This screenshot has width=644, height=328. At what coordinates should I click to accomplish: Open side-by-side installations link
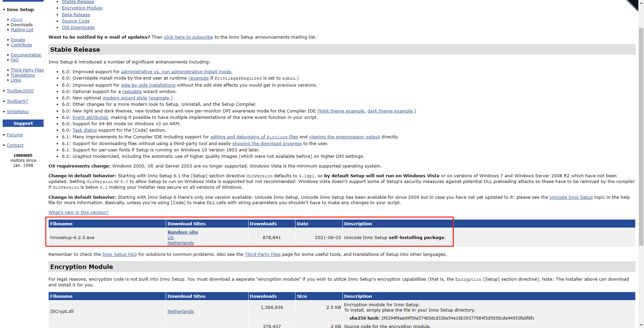[148, 85]
